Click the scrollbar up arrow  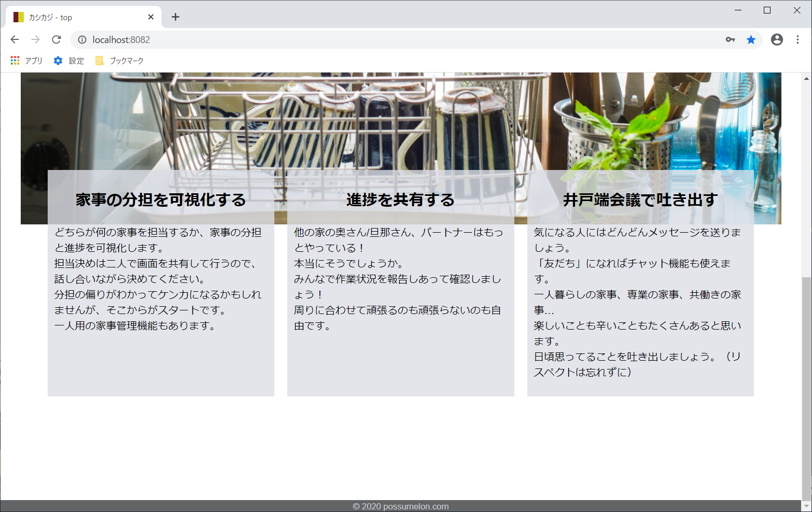point(806,78)
